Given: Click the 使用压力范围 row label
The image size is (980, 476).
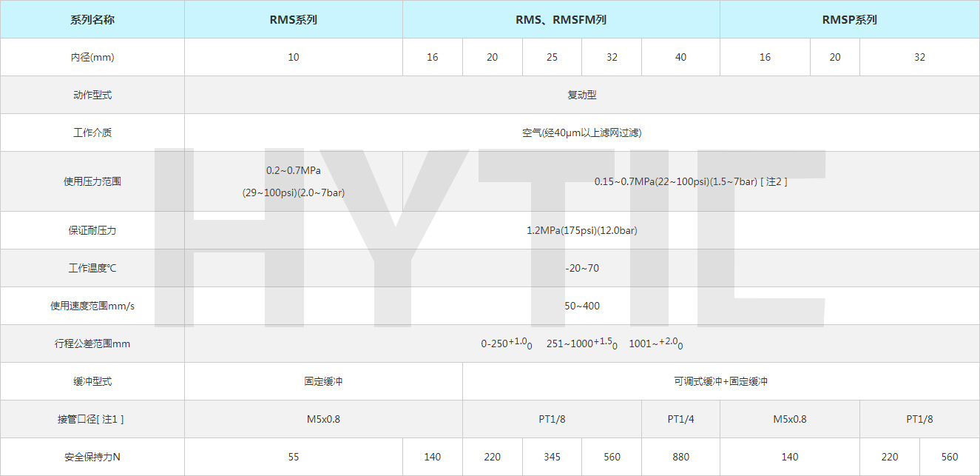Looking at the screenshot, I should (x=92, y=181).
